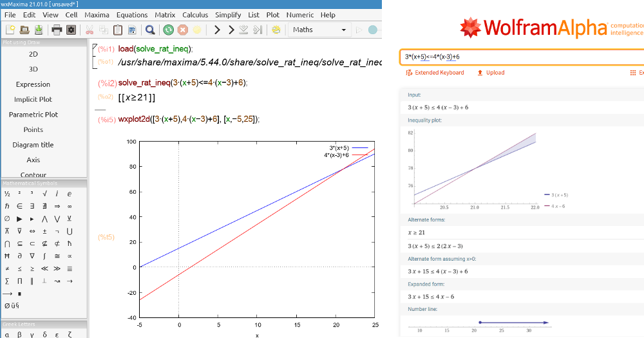Screen dimensions: 644x338
Task: Open the Calculus menu
Action: point(195,15)
